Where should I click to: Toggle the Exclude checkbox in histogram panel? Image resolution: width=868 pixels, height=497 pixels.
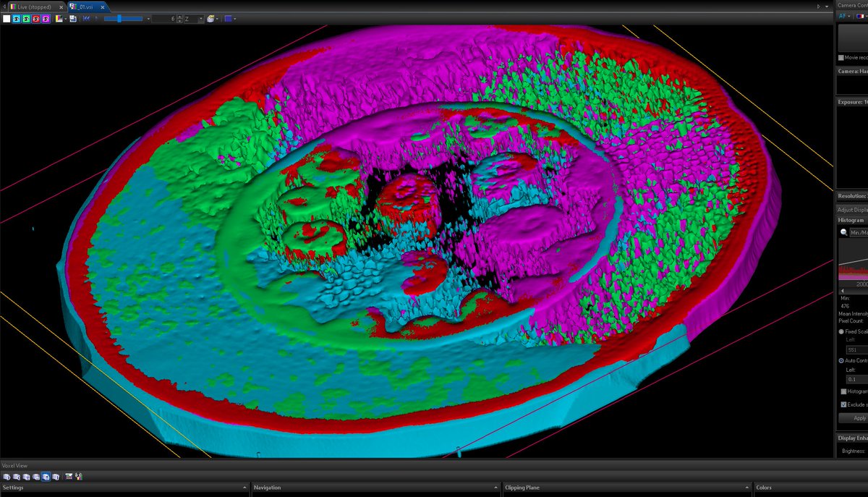[x=843, y=404]
